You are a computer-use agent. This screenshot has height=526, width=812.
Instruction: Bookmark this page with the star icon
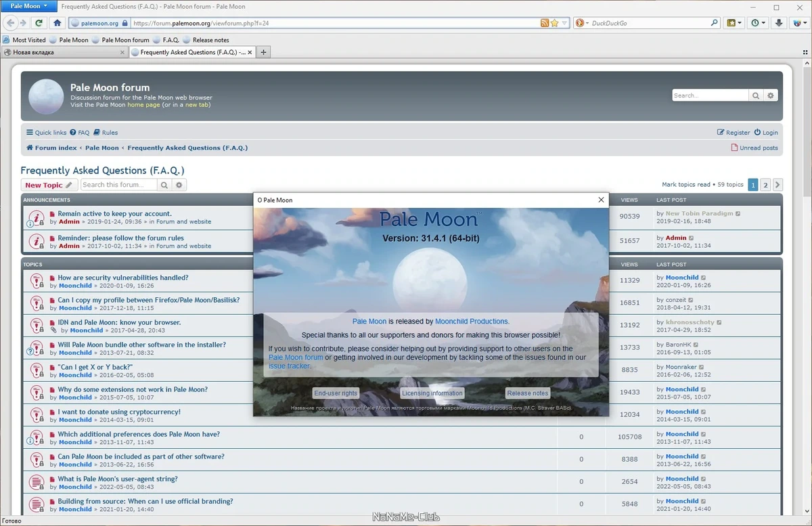[x=555, y=23]
